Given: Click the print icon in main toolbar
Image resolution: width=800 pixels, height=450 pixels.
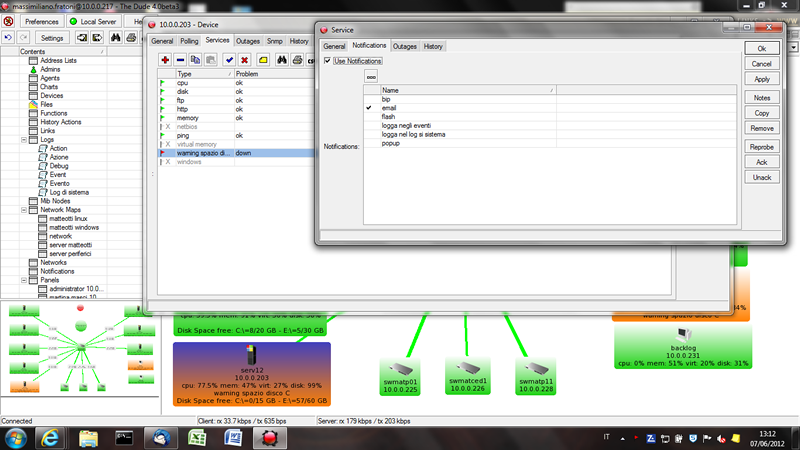Looking at the screenshot, I should coord(131,38).
